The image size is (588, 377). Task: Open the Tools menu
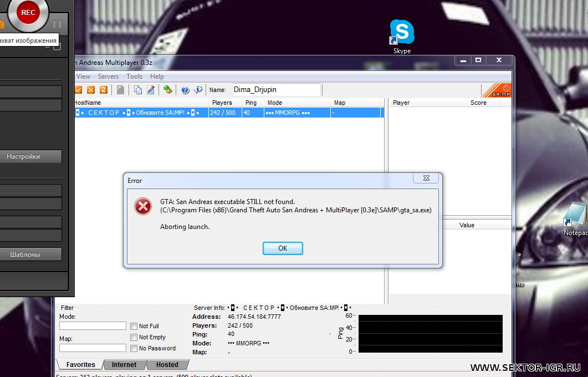pyautogui.click(x=134, y=77)
